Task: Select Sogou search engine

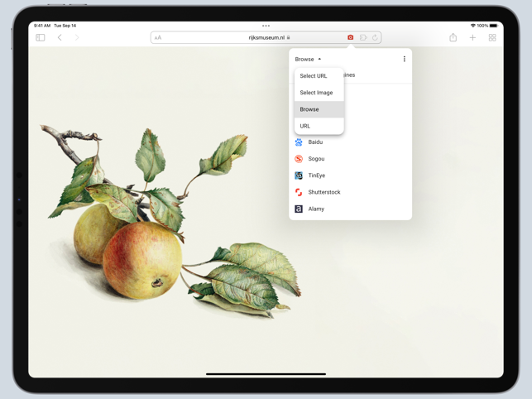Action: (316, 159)
